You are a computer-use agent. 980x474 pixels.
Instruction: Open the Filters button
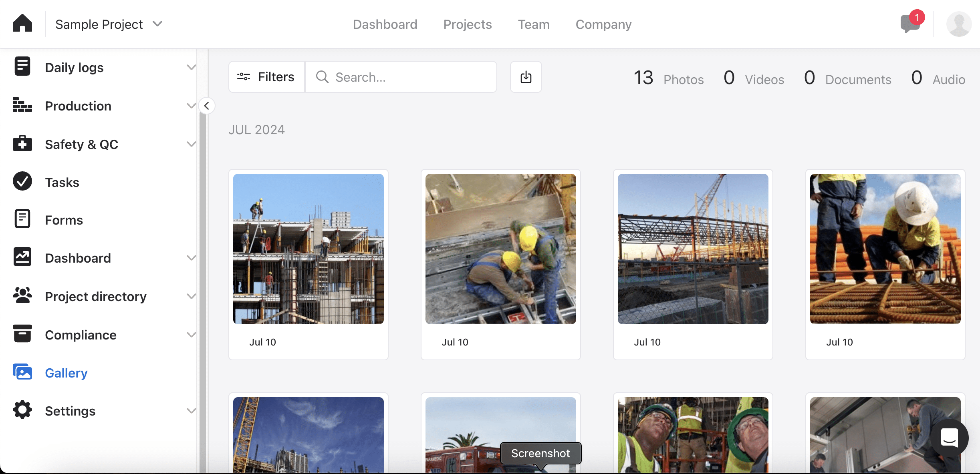click(267, 77)
